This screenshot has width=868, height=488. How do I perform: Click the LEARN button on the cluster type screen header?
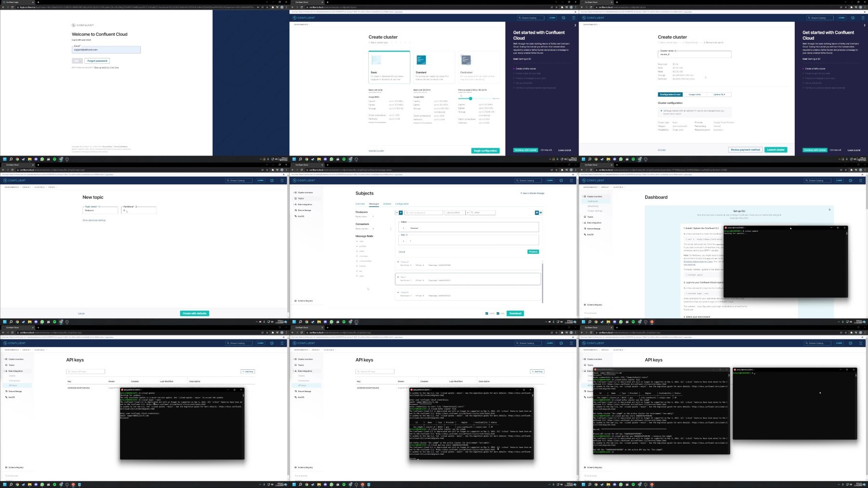point(552,18)
